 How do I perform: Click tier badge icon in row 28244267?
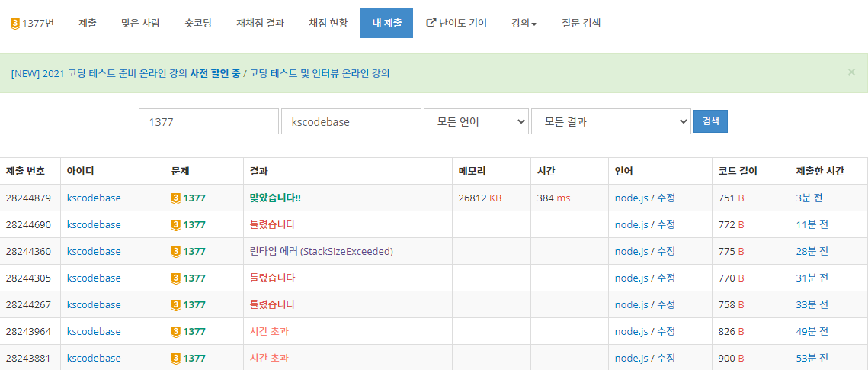(x=176, y=304)
